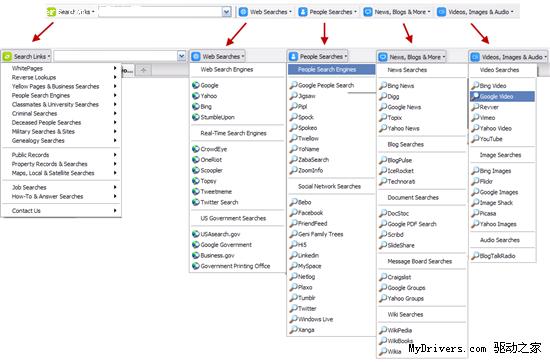The height and width of the screenshot is (362, 550).
Task: Open the Google News link
Action: 404,107
